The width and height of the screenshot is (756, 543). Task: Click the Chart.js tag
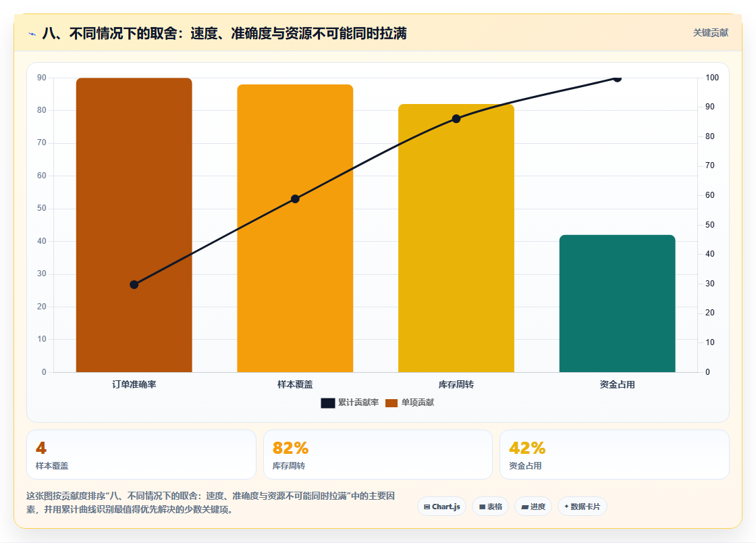click(x=441, y=507)
